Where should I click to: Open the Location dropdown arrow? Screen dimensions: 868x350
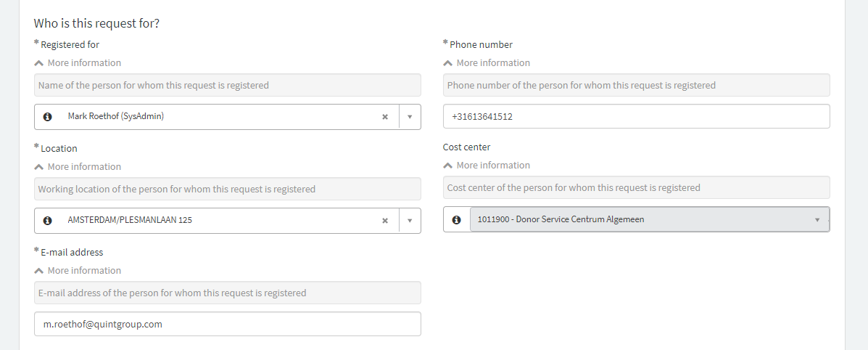point(410,221)
